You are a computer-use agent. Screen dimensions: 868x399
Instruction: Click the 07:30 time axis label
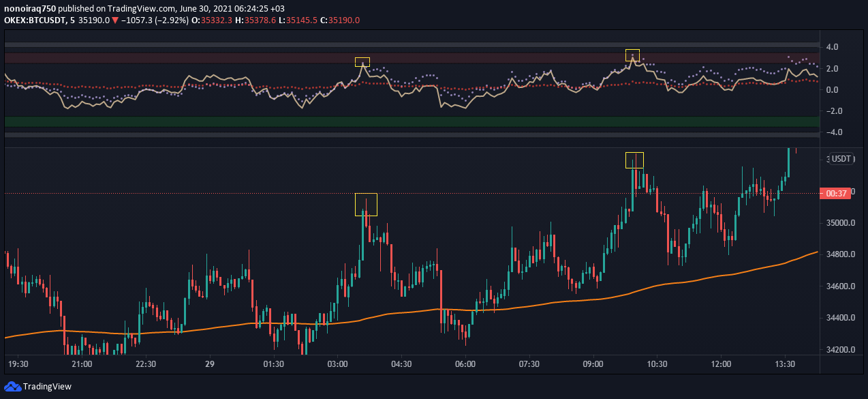click(x=529, y=364)
